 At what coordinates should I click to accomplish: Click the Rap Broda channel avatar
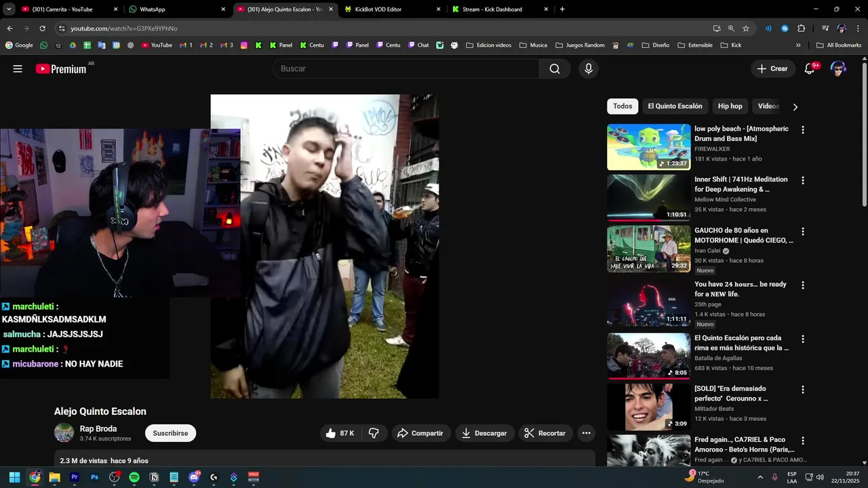(64, 432)
